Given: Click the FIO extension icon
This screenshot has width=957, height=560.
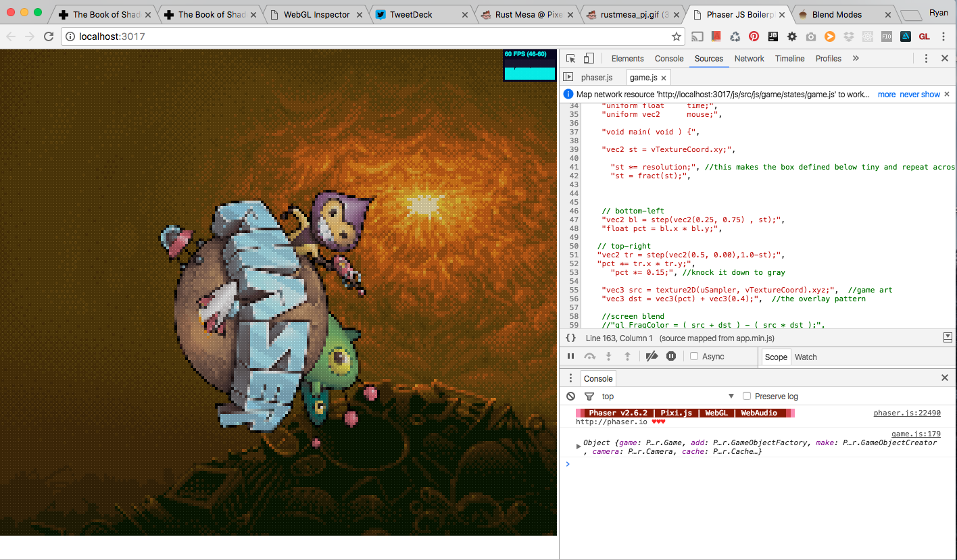Looking at the screenshot, I should coord(887,36).
